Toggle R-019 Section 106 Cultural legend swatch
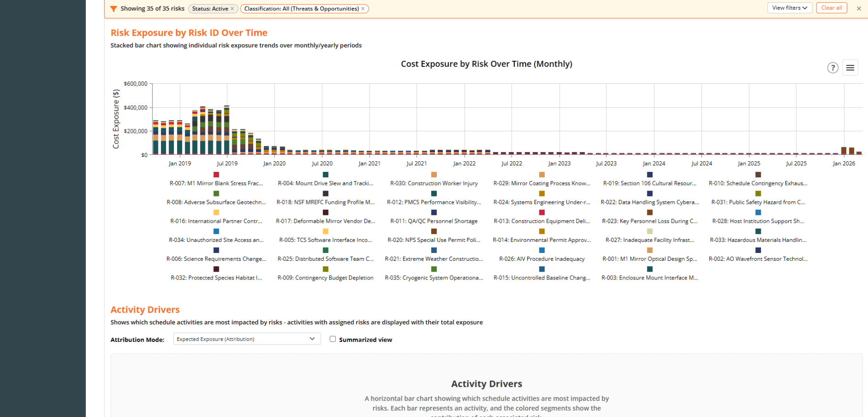The image size is (868, 417). (650, 175)
